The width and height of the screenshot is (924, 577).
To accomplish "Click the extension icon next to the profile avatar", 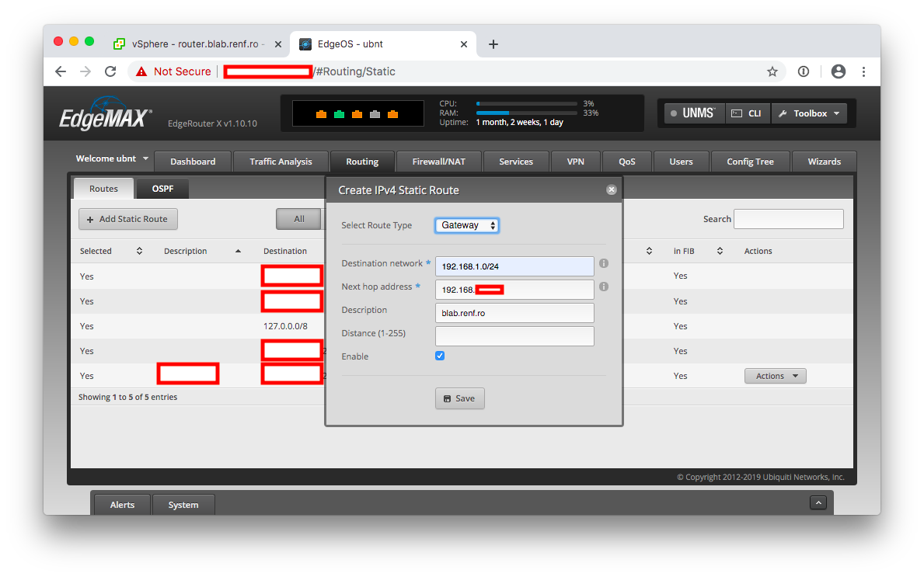I will [804, 71].
